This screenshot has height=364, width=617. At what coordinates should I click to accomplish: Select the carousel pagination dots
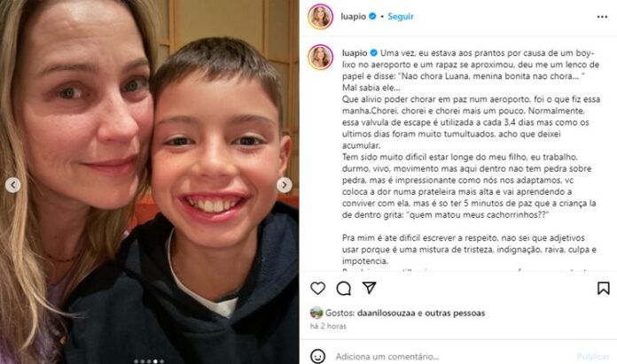click(x=149, y=361)
